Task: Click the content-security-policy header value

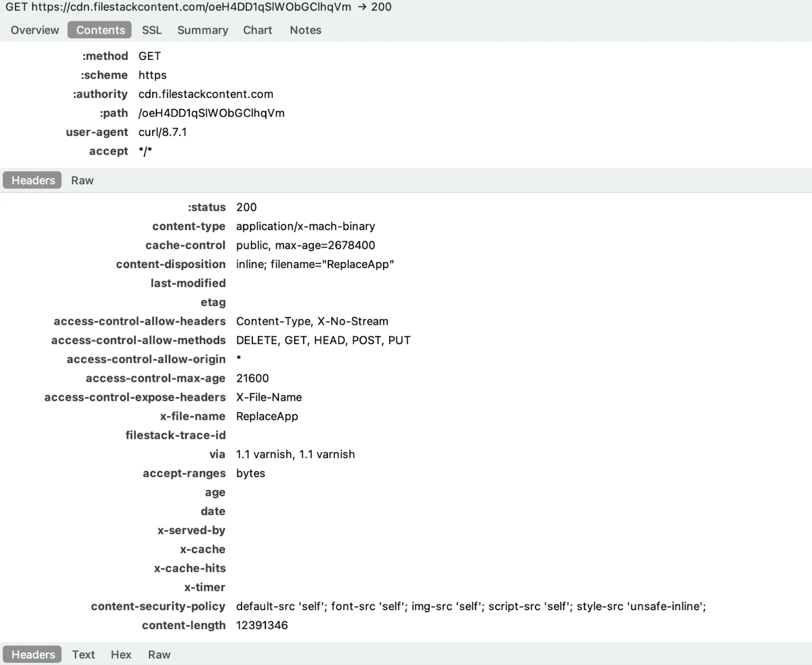Action: pyautogui.click(x=470, y=606)
